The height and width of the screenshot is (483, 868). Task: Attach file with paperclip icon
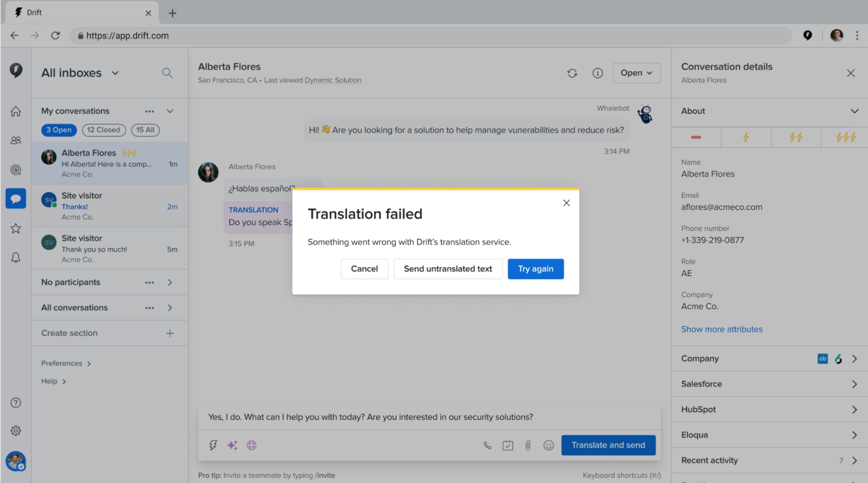tap(528, 445)
